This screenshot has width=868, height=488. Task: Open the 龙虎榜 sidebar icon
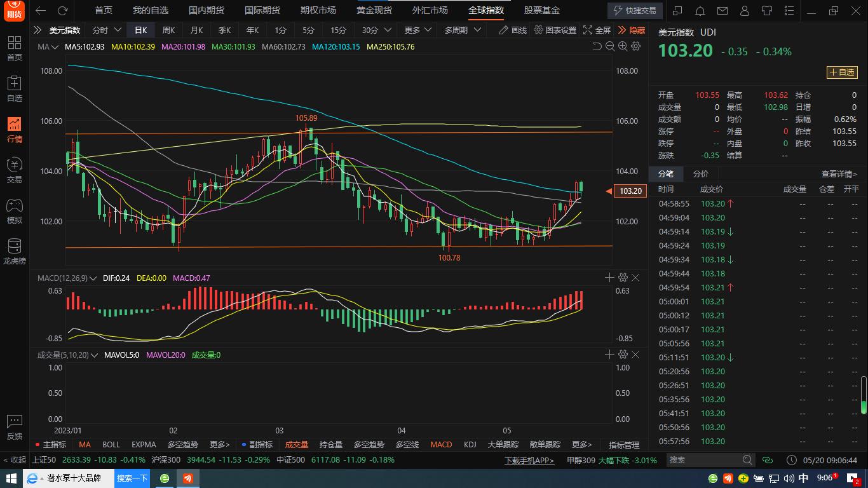14,251
